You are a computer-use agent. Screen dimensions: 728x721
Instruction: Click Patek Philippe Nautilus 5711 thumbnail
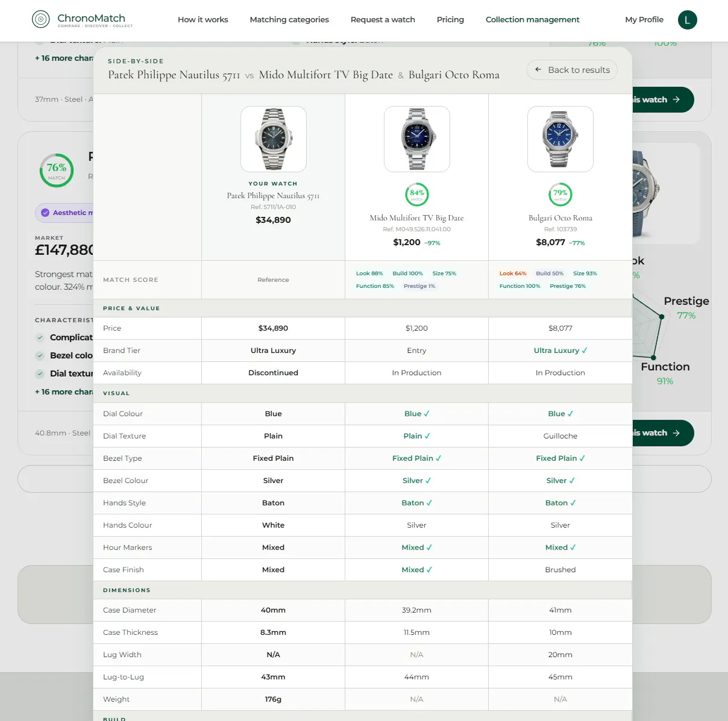[x=274, y=139]
